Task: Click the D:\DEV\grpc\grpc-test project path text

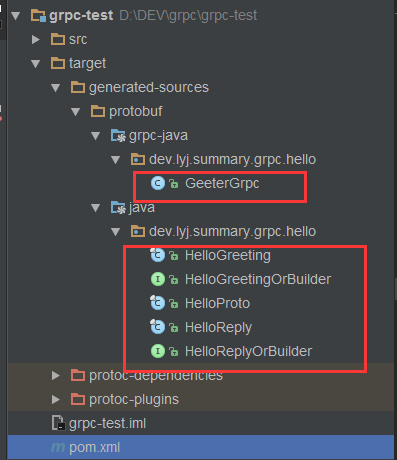Action: (188, 16)
